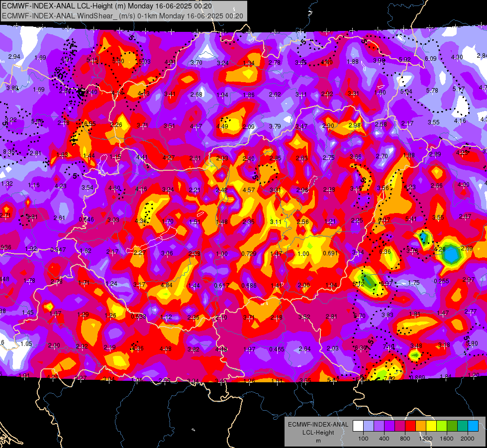The image size is (487, 448).
Task: Click the wind shear value 0.347
Action: point(58,249)
